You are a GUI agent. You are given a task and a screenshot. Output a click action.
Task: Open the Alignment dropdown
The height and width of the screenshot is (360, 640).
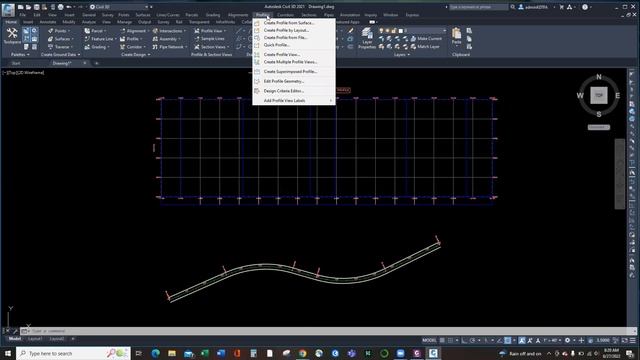[x=134, y=31]
